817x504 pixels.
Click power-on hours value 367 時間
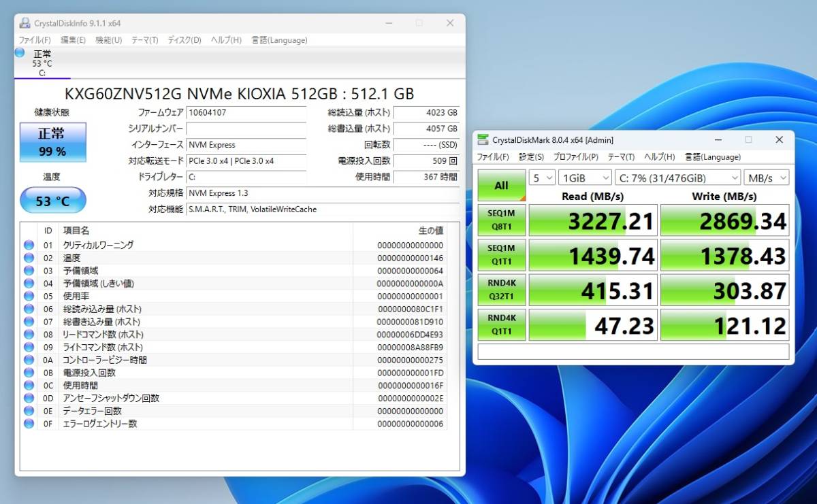(x=427, y=177)
